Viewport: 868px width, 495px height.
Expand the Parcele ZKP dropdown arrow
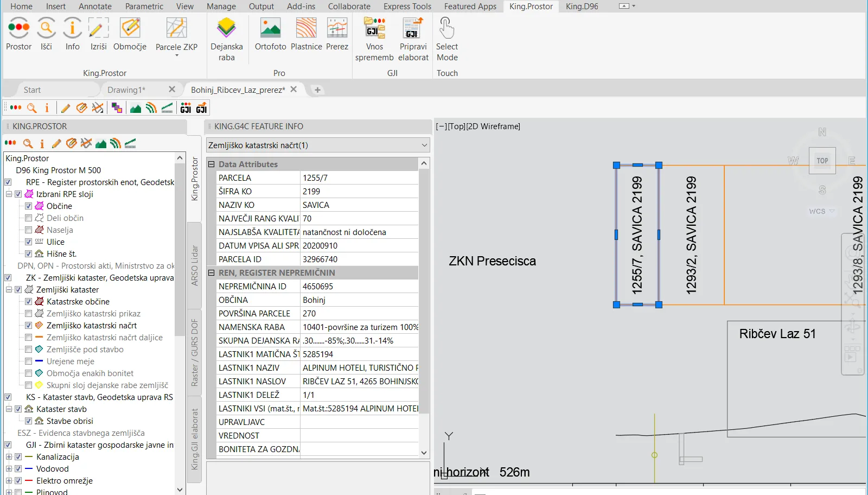pos(176,55)
